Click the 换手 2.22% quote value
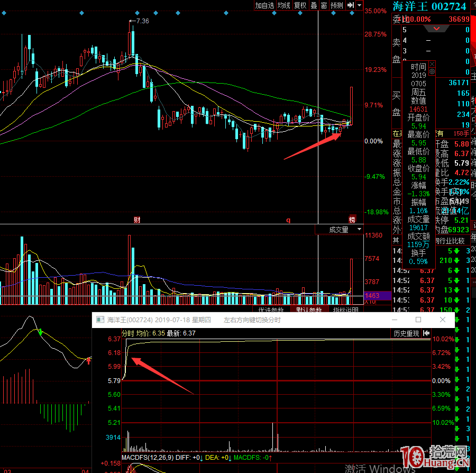 click(x=459, y=182)
